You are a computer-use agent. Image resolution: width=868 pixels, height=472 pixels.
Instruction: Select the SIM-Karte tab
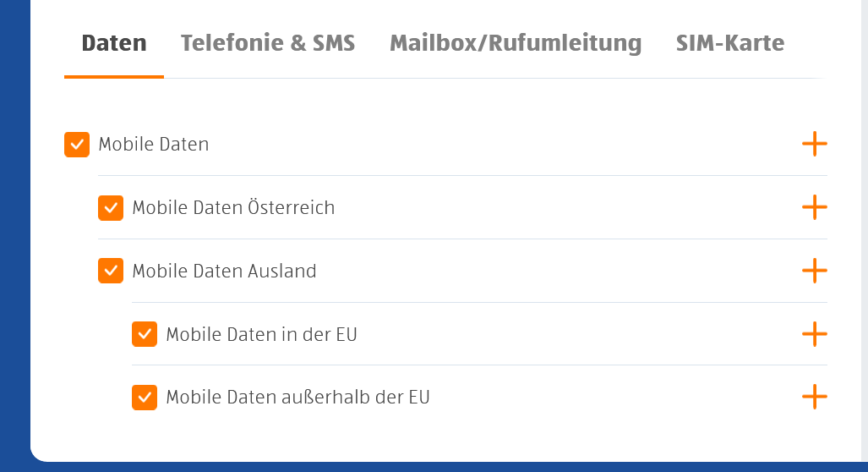click(x=730, y=43)
